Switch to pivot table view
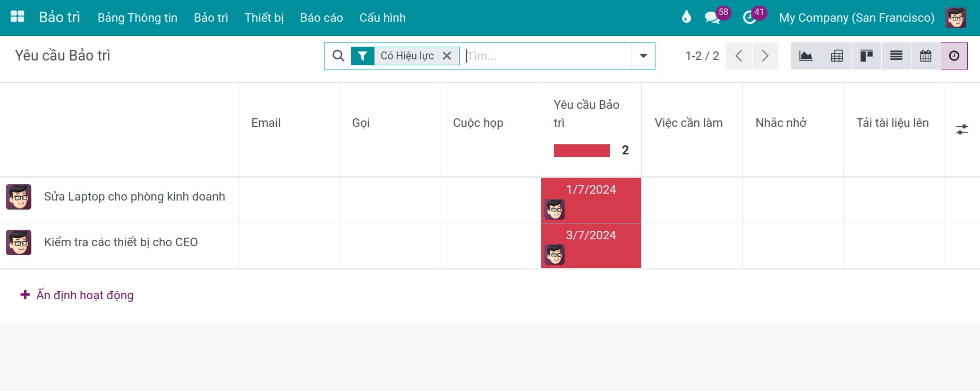980x391 pixels. [837, 56]
